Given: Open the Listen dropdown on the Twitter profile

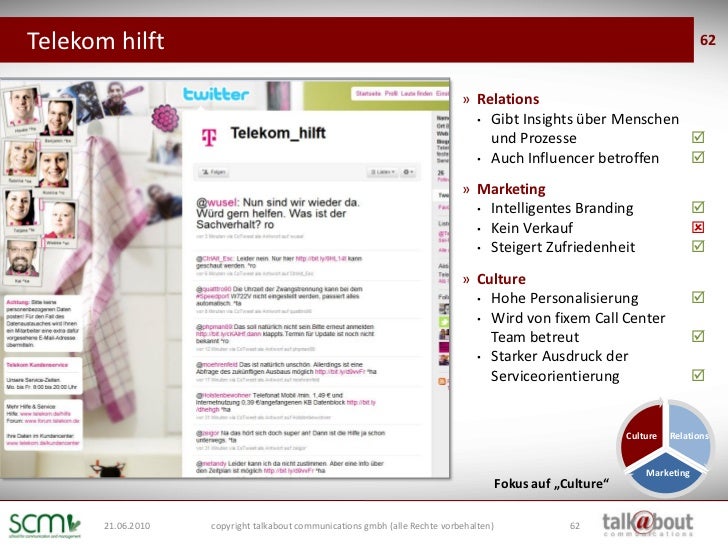Looking at the screenshot, I should (383, 172).
